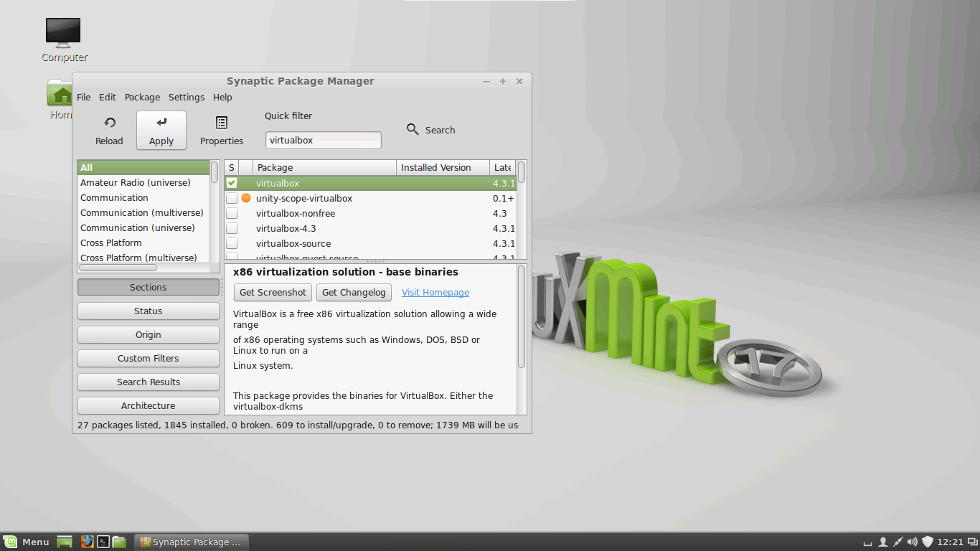The image size is (980, 551).
Task: Select the Communication section
Action: coord(143,197)
